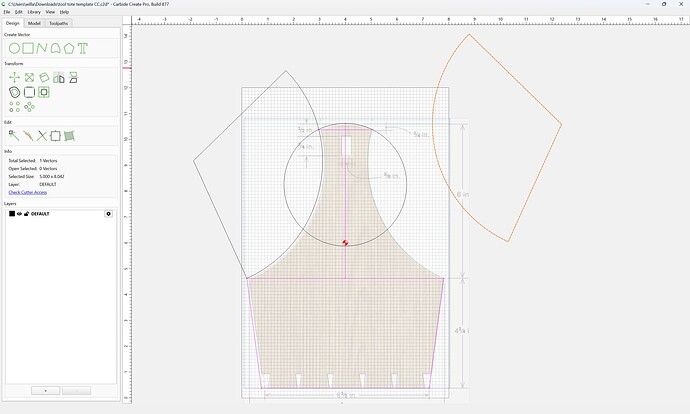Click the red origin marker on canvas
Viewport: 690px width, 414px height.
[x=345, y=243]
